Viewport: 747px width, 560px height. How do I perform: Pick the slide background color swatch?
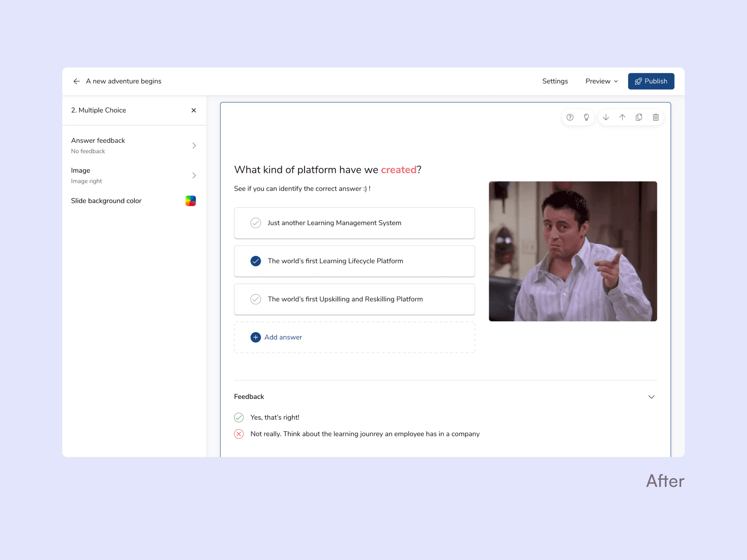pos(190,201)
